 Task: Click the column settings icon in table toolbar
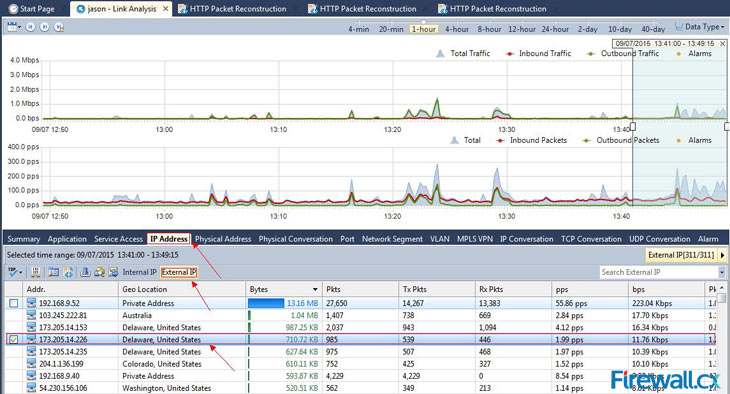tap(35, 272)
